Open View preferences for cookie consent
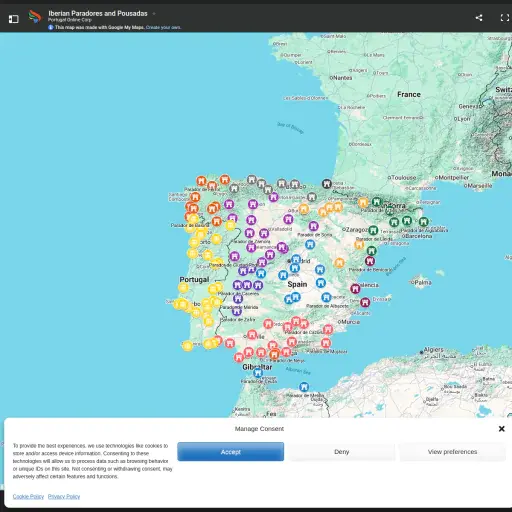The image size is (512, 512). click(453, 452)
